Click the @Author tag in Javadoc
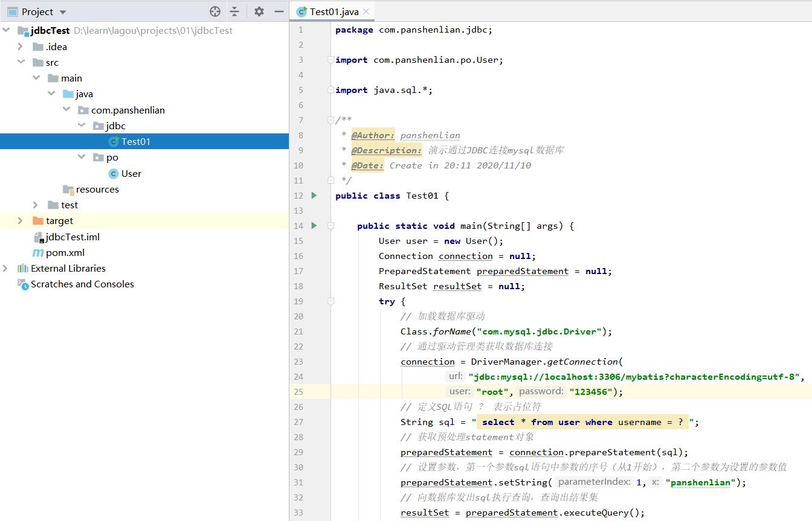812x521 pixels. click(373, 135)
